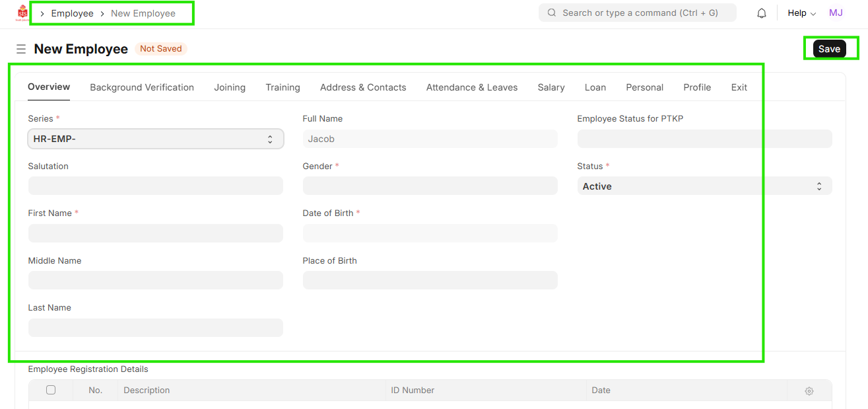The image size is (868, 409).
Task: Click the Save button
Action: [x=829, y=49]
